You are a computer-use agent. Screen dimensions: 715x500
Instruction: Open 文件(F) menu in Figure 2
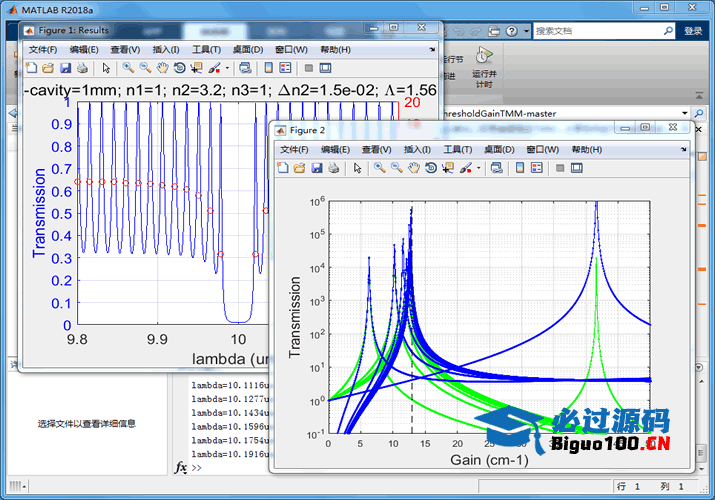click(294, 149)
